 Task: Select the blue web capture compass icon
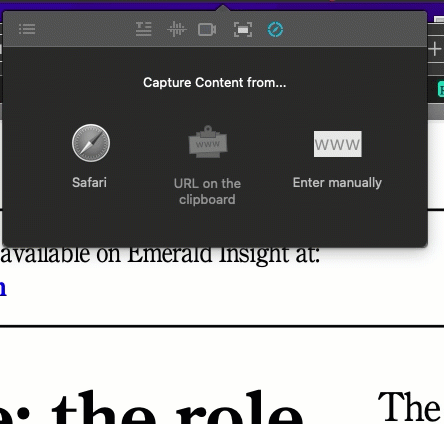(x=275, y=29)
